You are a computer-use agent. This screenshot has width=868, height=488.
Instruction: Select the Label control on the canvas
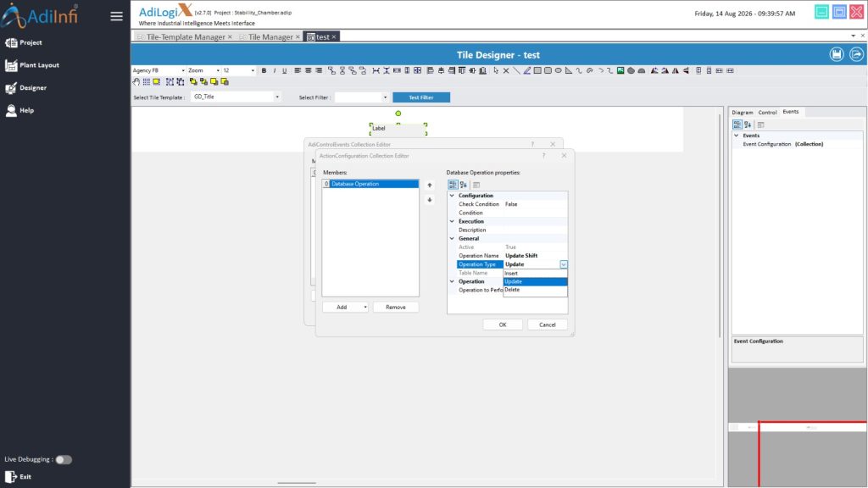398,130
